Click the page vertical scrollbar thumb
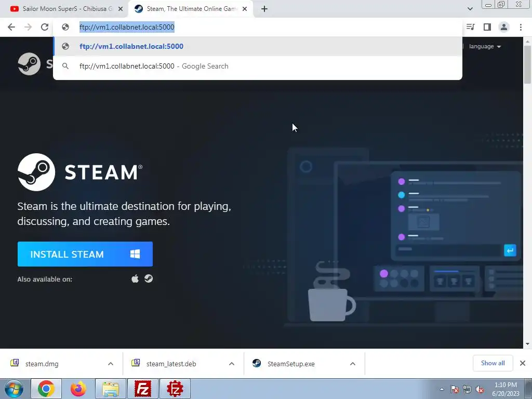 (x=527, y=64)
